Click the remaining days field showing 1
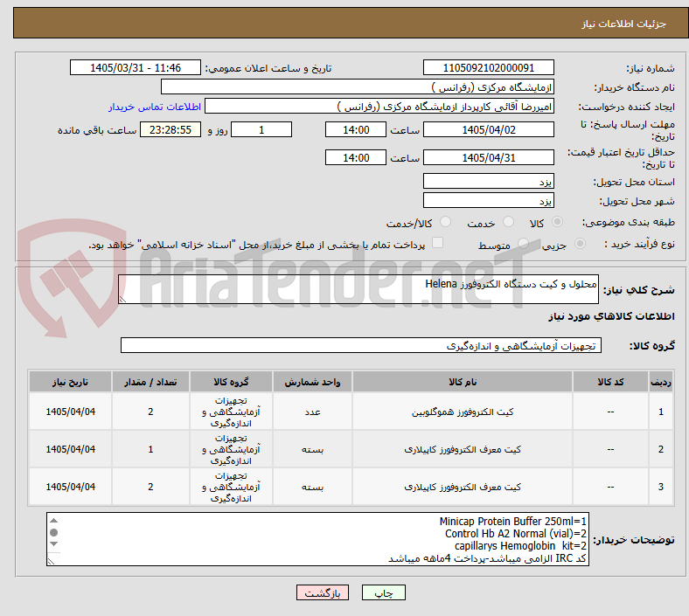Viewport: 689px width, 616px height. tap(261, 130)
